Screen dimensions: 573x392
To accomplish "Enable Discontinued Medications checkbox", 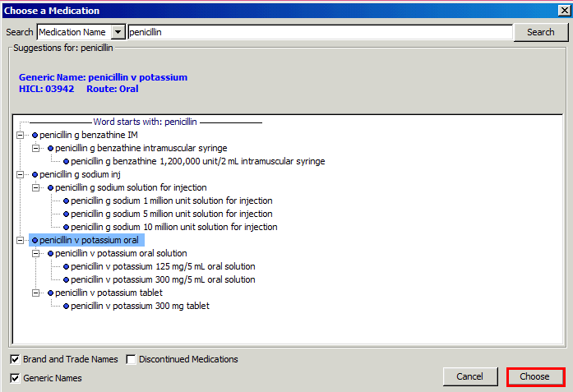I will point(132,359).
